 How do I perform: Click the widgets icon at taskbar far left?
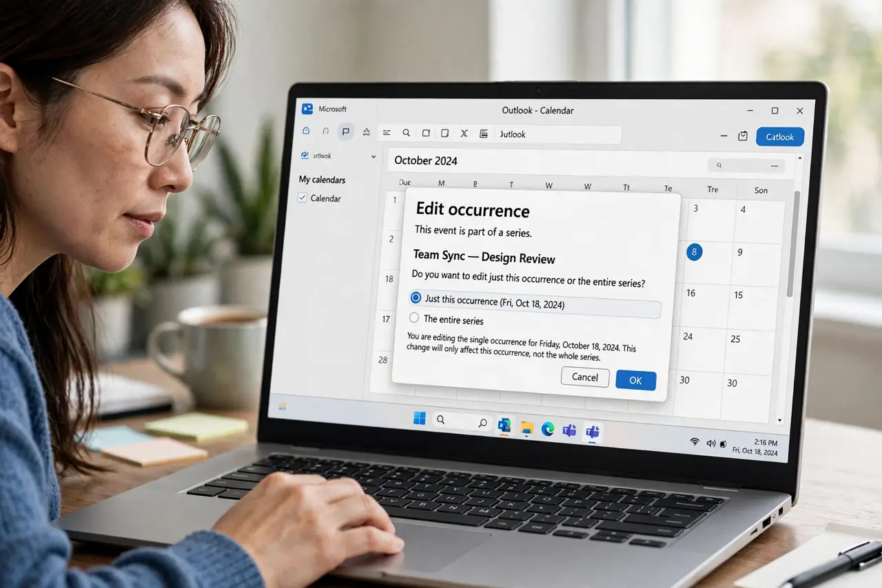coord(282,406)
